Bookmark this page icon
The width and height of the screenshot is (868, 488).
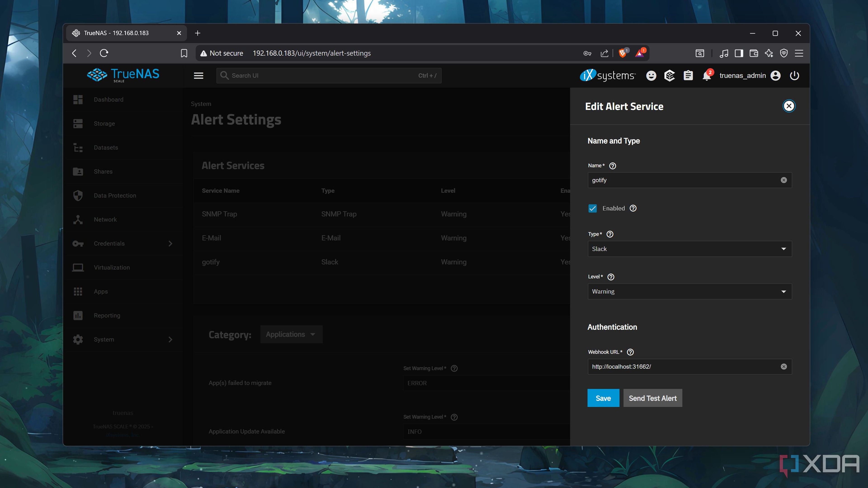(184, 53)
